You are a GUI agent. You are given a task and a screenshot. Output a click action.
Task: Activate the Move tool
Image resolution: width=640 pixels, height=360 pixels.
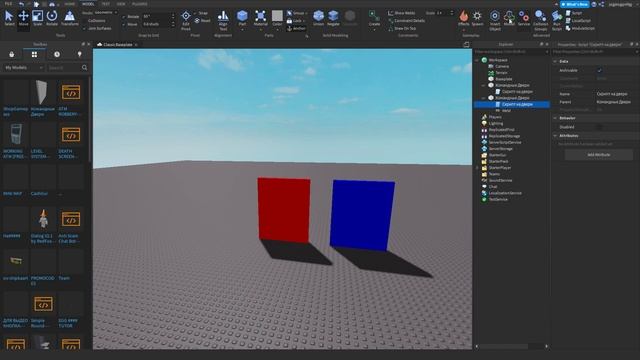click(x=23, y=19)
